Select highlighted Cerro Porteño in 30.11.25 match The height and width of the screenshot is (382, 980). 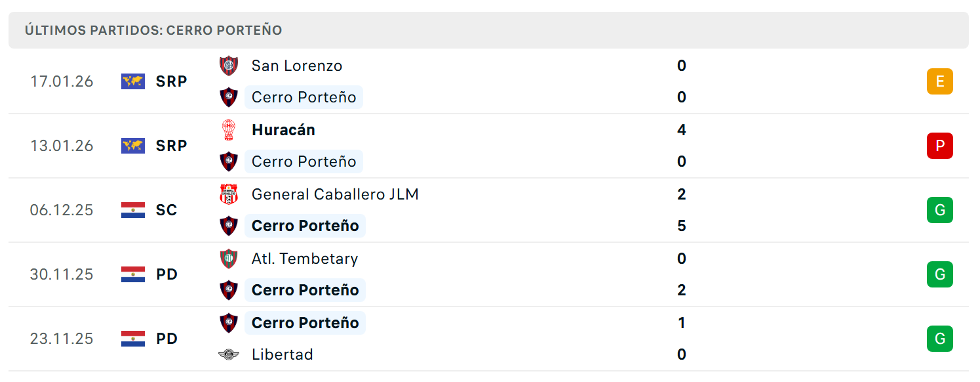(x=305, y=290)
